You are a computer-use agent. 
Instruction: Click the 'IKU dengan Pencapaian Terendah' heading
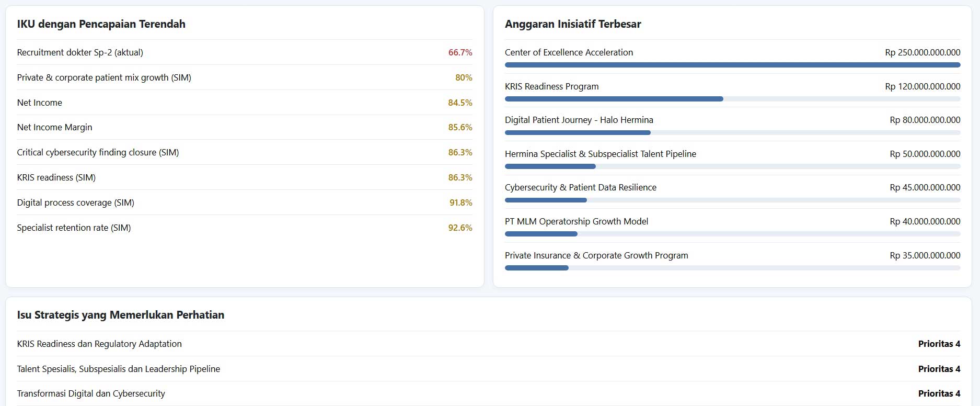click(x=101, y=24)
